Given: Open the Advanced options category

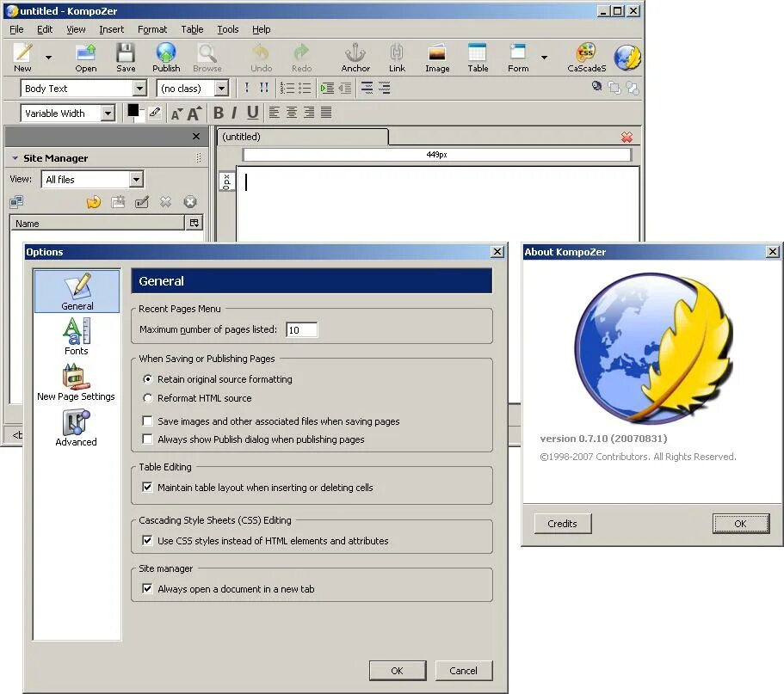Looking at the screenshot, I should click(x=76, y=428).
